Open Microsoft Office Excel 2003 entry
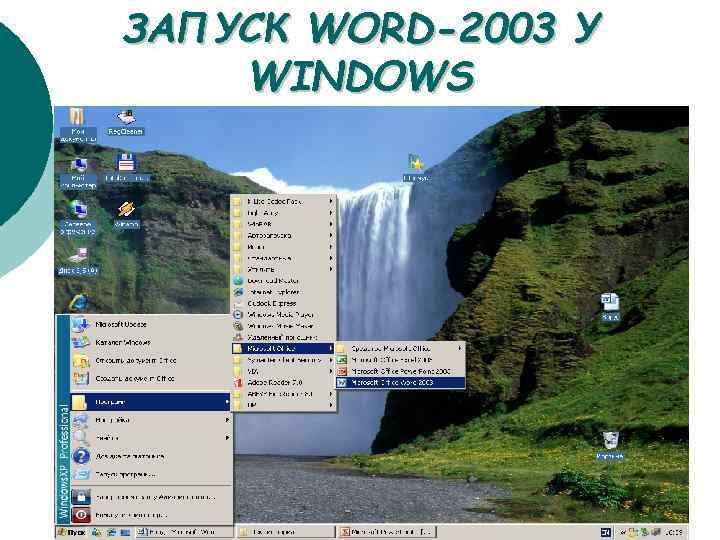This screenshot has width=720, height=540. coord(400,360)
